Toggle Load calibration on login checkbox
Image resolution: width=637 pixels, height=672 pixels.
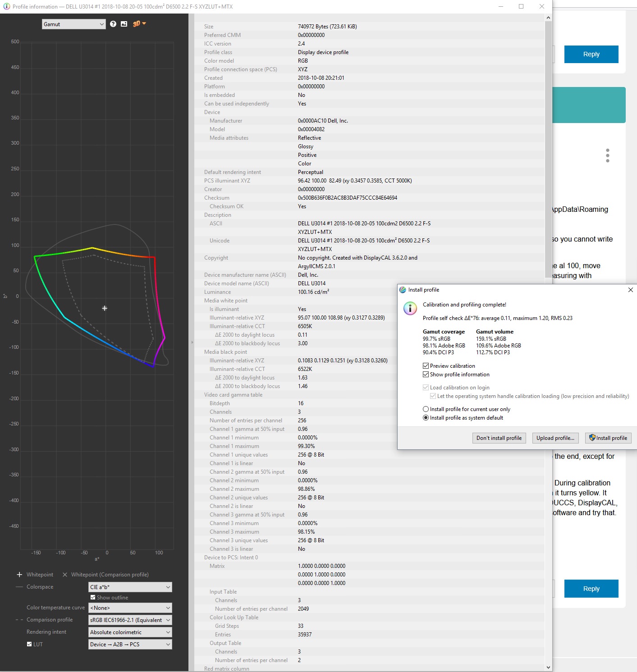click(426, 388)
